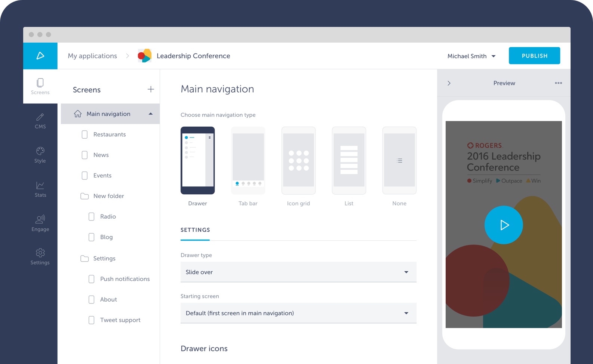
Task: Open the preview three-dot options menu
Action: pyautogui.click(x=558, y=83)
